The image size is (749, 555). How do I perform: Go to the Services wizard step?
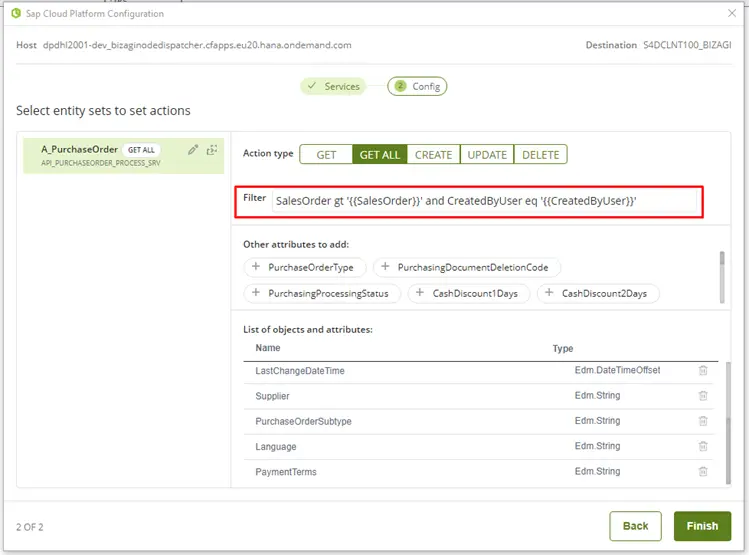pos(333,86)
